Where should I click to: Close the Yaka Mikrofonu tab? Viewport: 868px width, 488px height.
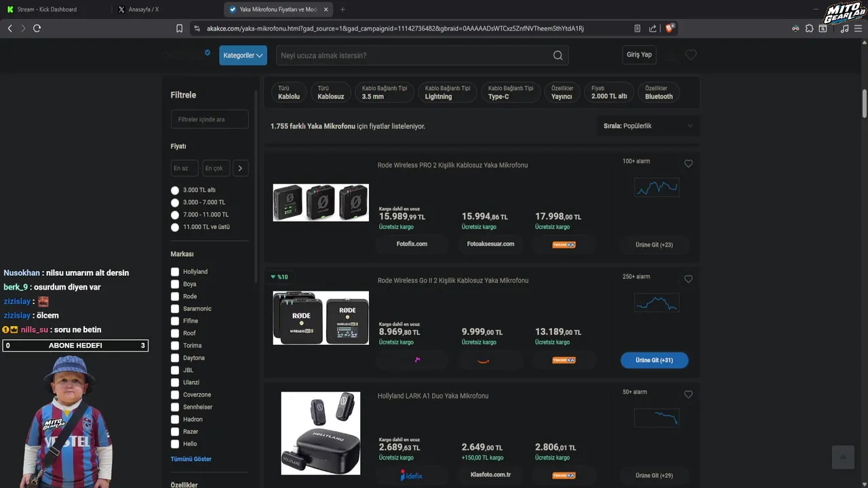click(x=326, y=9)
